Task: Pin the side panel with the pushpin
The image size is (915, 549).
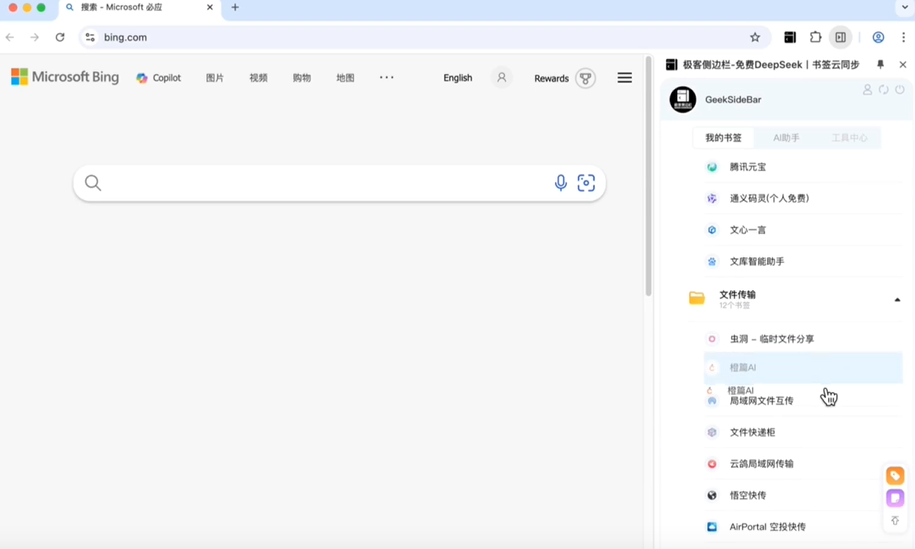Action: pos(881,65)
